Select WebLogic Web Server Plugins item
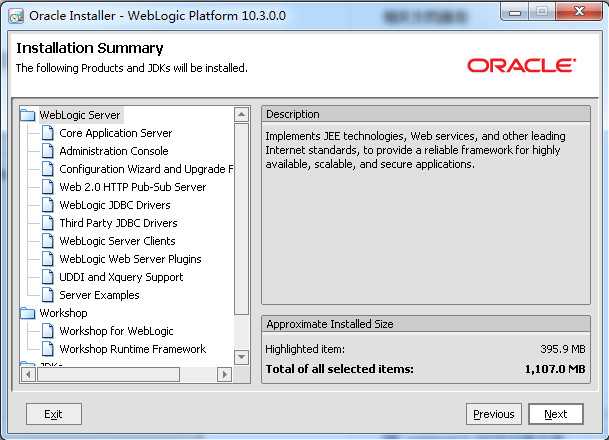The image size is (609, 440). (x=130, y=259)
